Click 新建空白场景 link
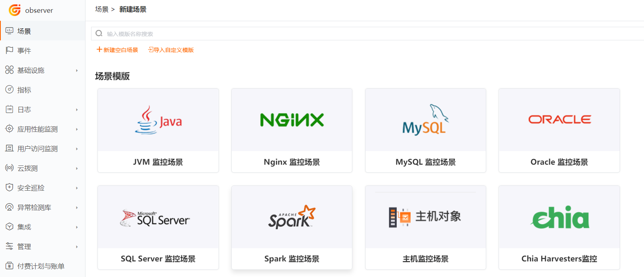 (x=117, y=50)
